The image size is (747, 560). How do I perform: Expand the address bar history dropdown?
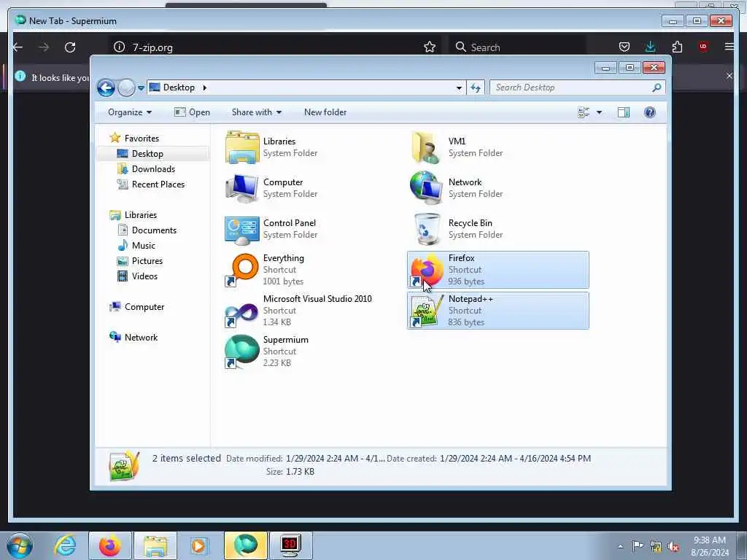tap(459, 87)
